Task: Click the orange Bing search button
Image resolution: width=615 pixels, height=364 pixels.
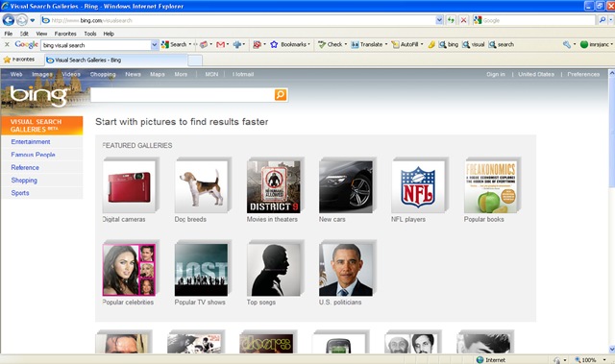Action: coord(281,95)
